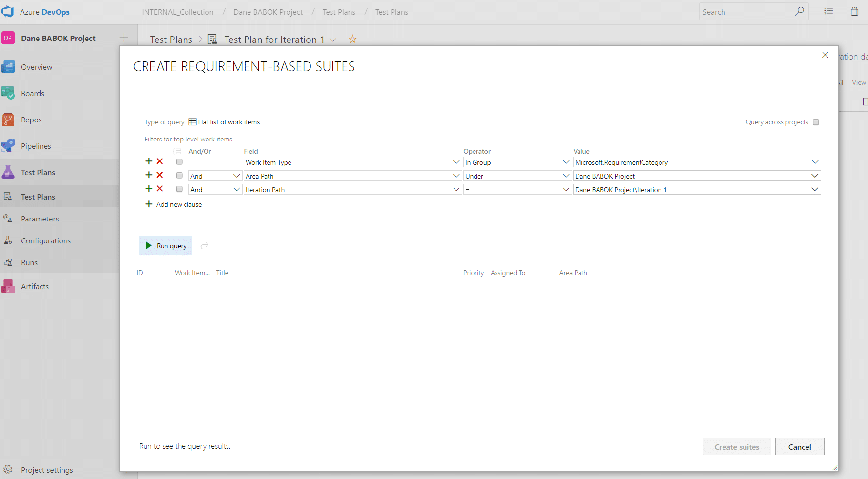
Task: Check the Iteration Path clause checkbox
Action: pos(179,189)
